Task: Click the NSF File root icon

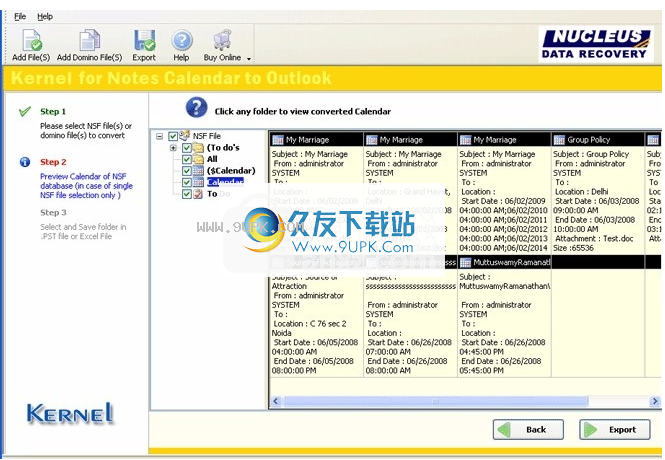Action: (x=184, y=136)
